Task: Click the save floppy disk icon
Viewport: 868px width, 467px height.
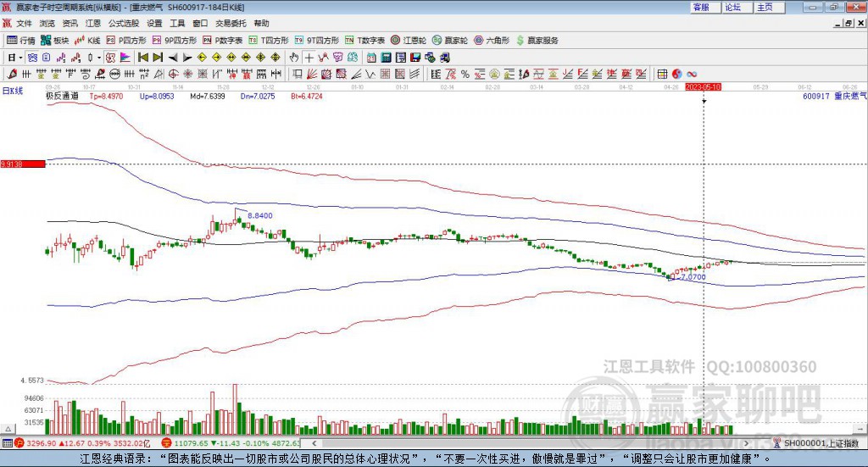Action: click(415, 58)
